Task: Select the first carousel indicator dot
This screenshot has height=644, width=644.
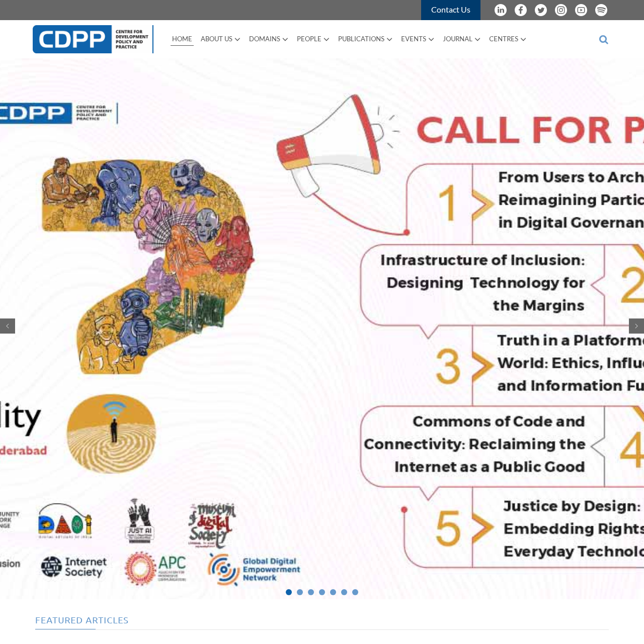Action: click(289, 592)
